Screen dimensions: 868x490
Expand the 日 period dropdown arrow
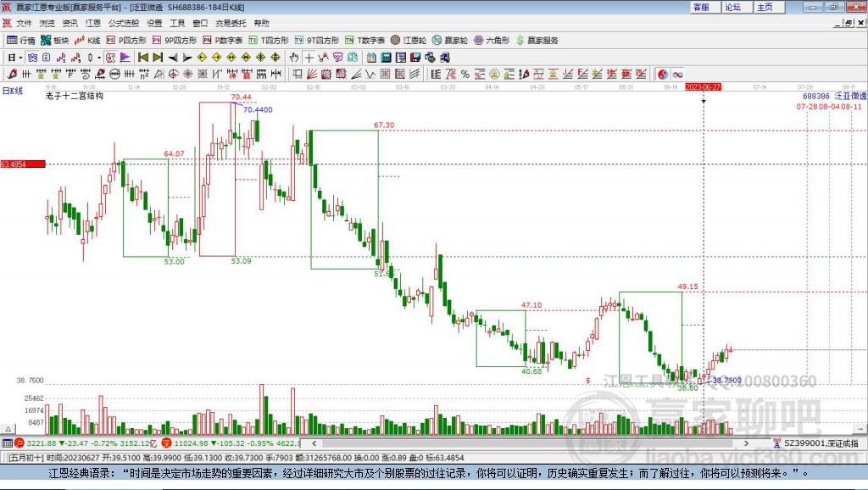tap(20, 58)
